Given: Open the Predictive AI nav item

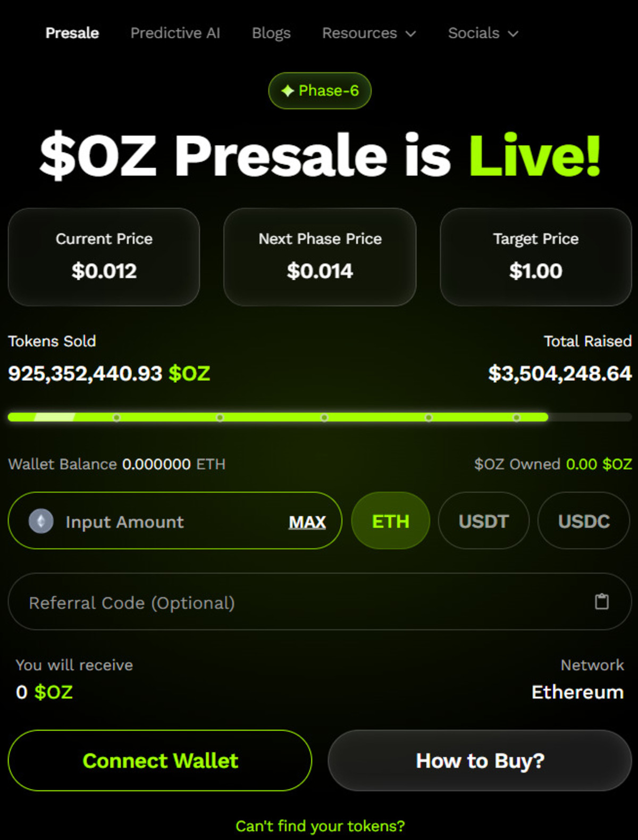Looking at the screenshot, I should coord(175,33).
